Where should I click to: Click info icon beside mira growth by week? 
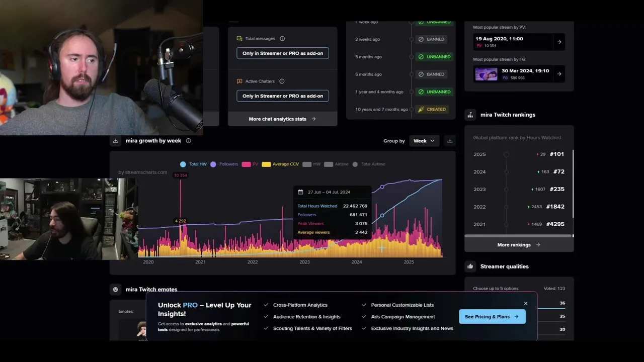coord(189,141)
